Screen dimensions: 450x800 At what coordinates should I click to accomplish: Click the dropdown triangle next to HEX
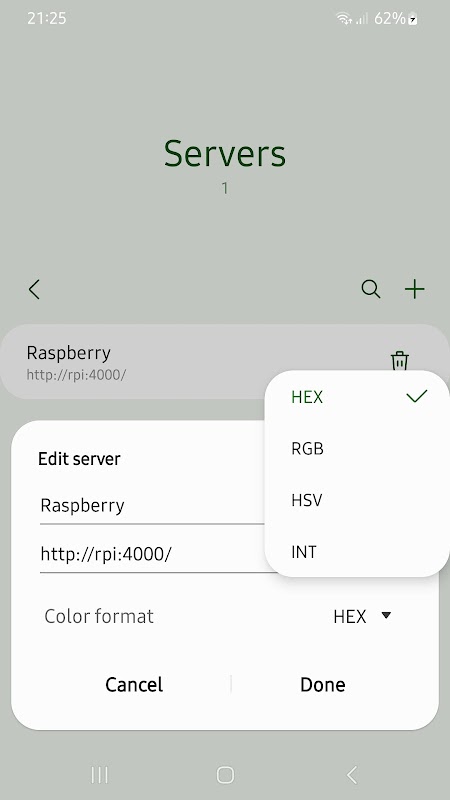[386, 615]
